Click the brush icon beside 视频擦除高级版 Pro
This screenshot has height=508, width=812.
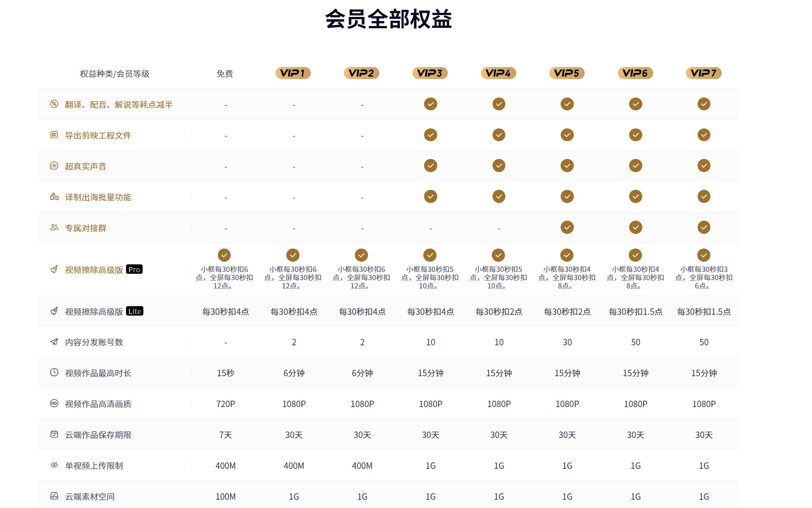(x=54, y=269)
